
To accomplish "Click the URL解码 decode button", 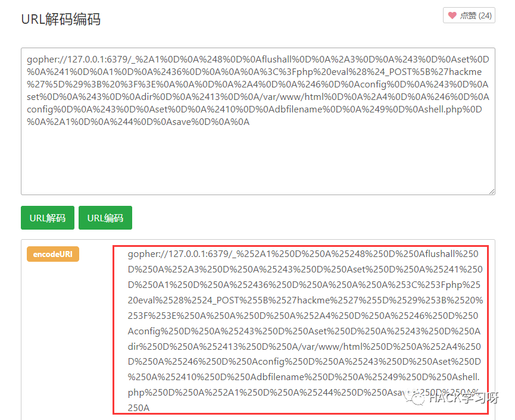I will [48, 218].
